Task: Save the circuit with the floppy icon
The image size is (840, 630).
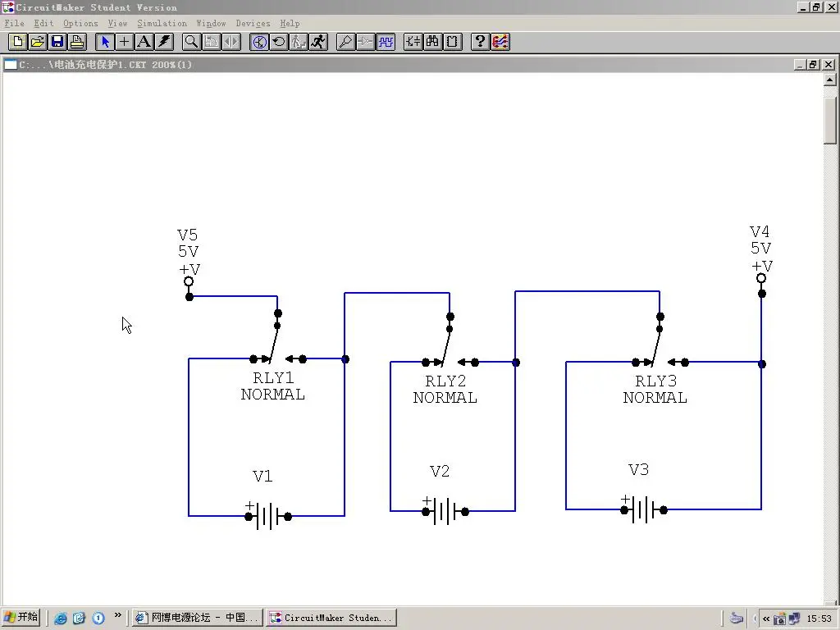Action: click(x=57, y=42)
